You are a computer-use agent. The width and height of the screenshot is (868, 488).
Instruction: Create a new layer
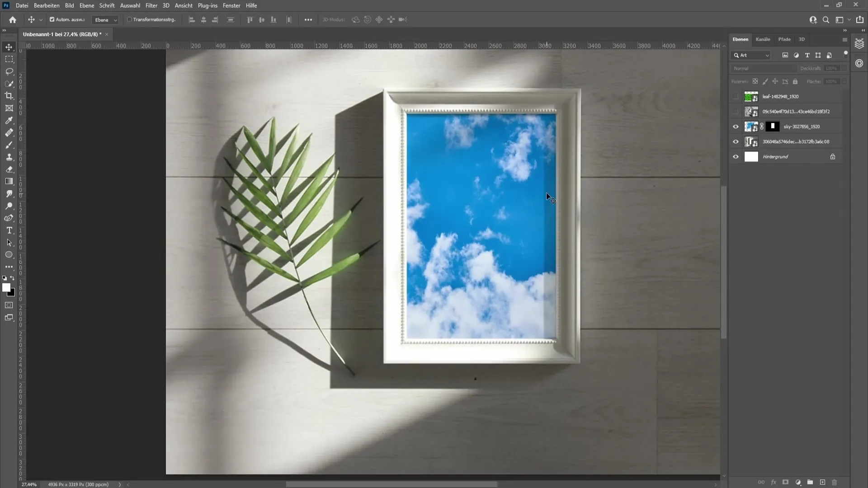click(822, 482)
